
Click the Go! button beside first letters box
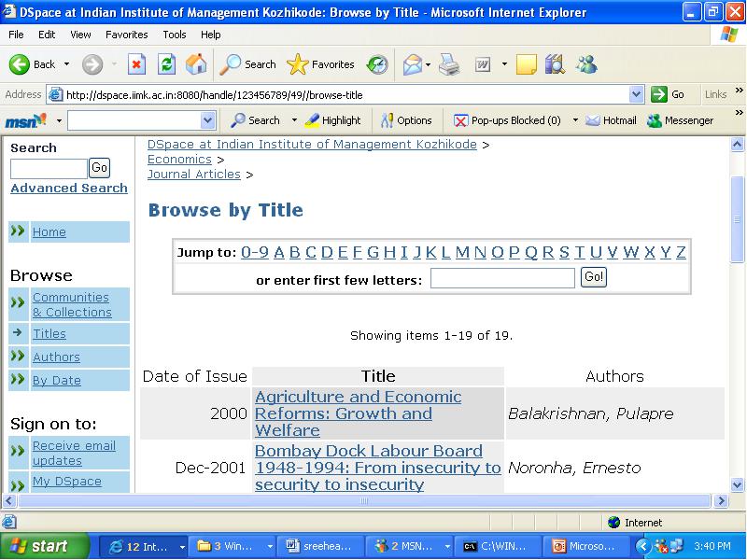[x=594, y=276]
